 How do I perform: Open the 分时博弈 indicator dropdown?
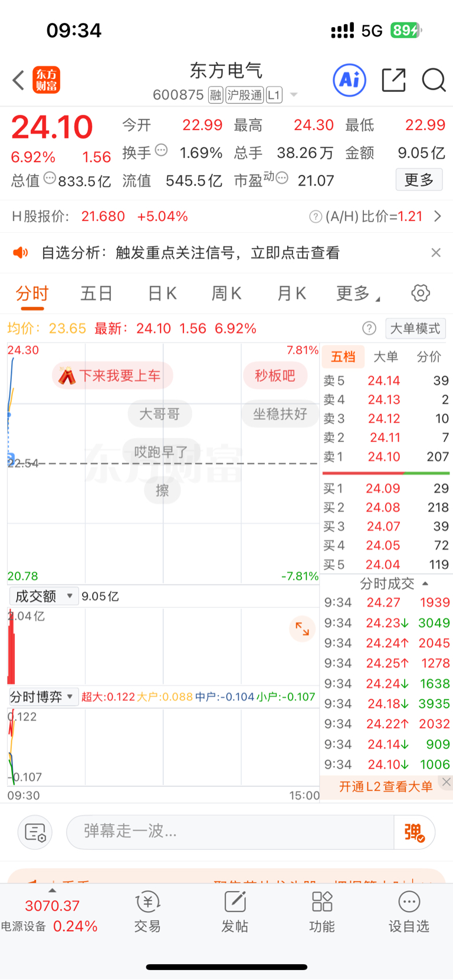[x=44, y=697]
